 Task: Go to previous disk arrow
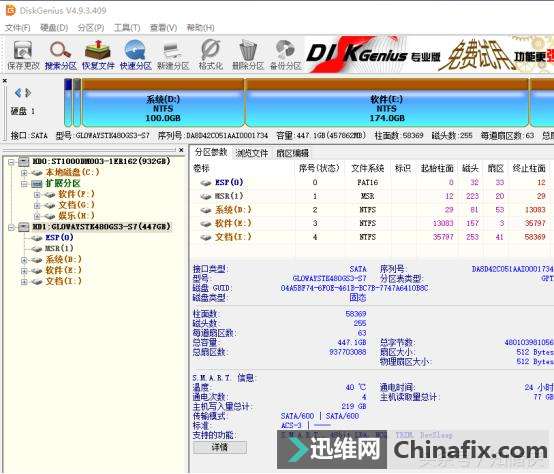[18, 93]
